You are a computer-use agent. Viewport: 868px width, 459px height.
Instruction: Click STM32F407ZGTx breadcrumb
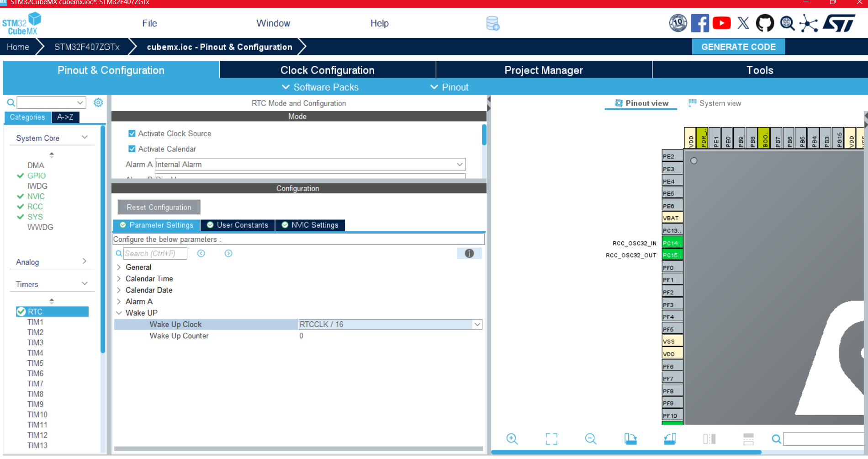coord(87,47)
